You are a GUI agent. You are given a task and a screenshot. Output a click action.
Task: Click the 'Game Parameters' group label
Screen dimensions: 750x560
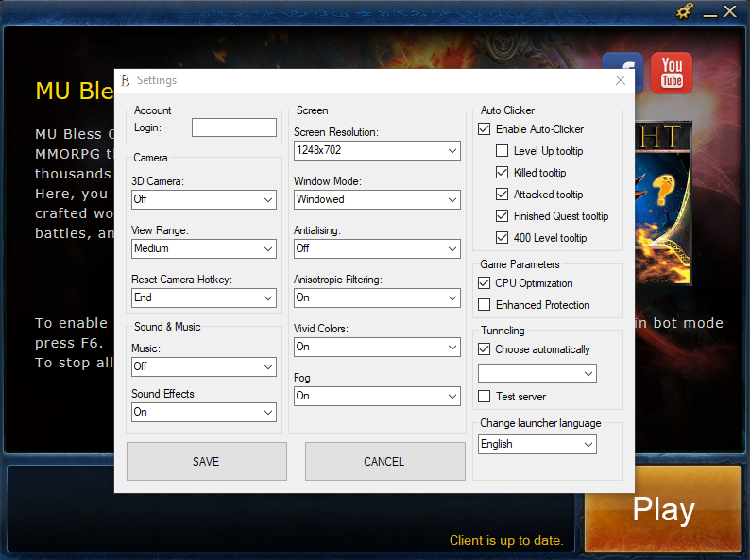tap(520, 264)
